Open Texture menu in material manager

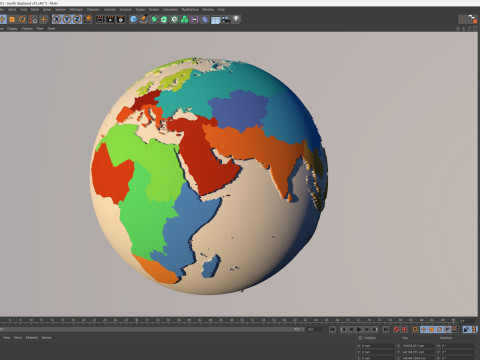point(47,338)
